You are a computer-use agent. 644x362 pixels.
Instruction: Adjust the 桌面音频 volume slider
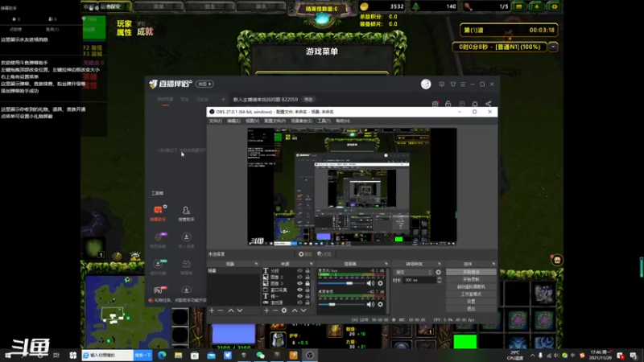(341, 304)
